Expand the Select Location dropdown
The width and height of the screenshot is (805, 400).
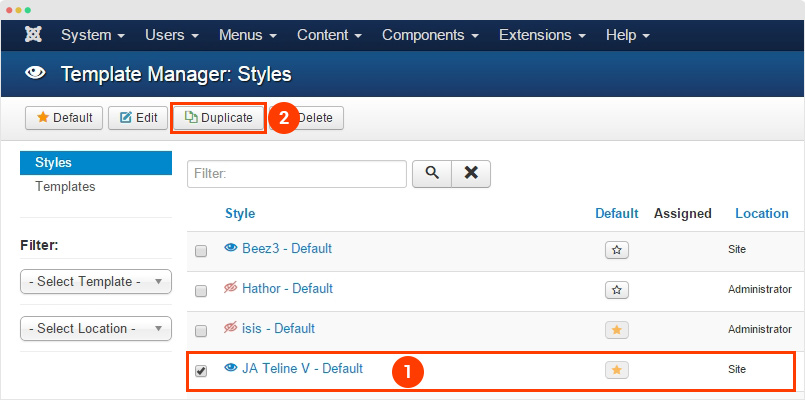(95, 328)
